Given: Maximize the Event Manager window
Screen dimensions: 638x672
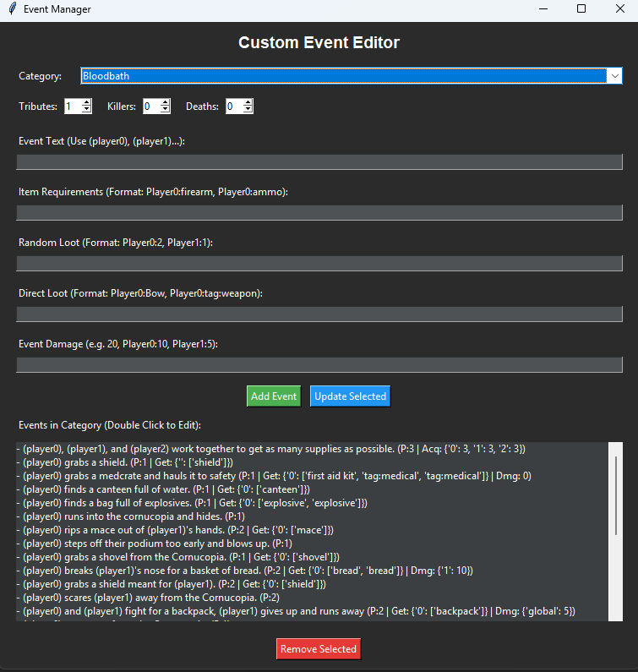Looking at the screenshot, I should point(581,9).
